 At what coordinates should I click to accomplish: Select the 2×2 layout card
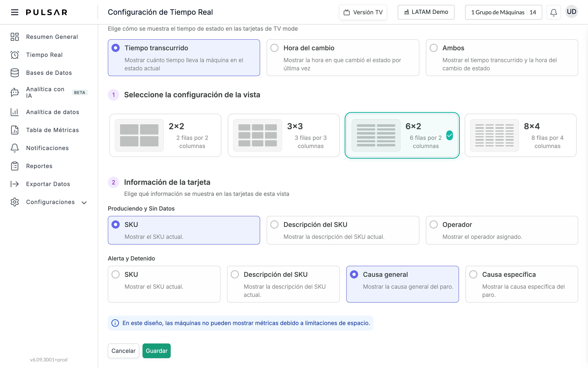165,135
